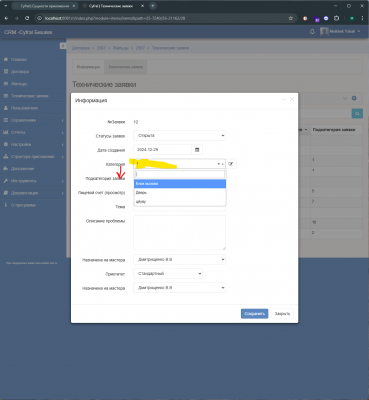Screen dimensions: 369x400
Task: Reload the page using the browser refresh icon
Action: [27, 18]
